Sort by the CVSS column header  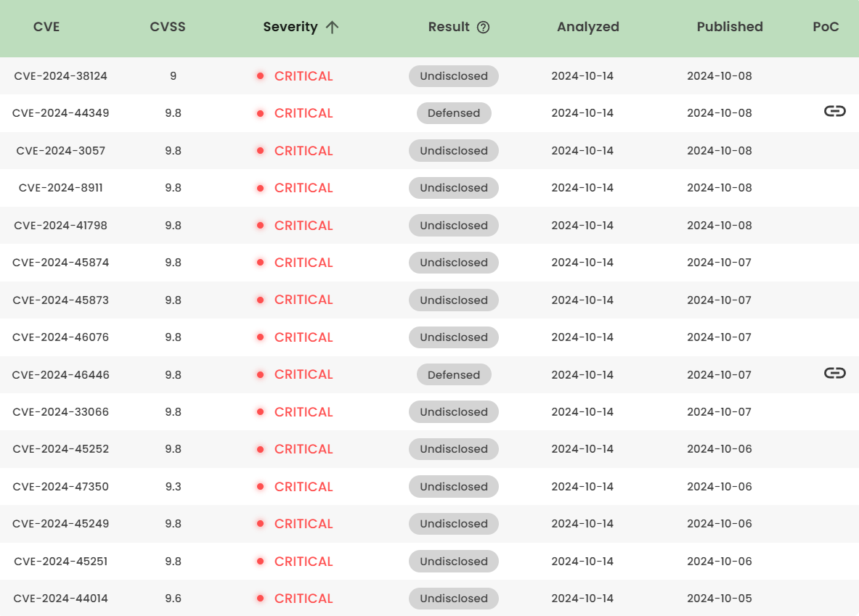click(168, 27)
